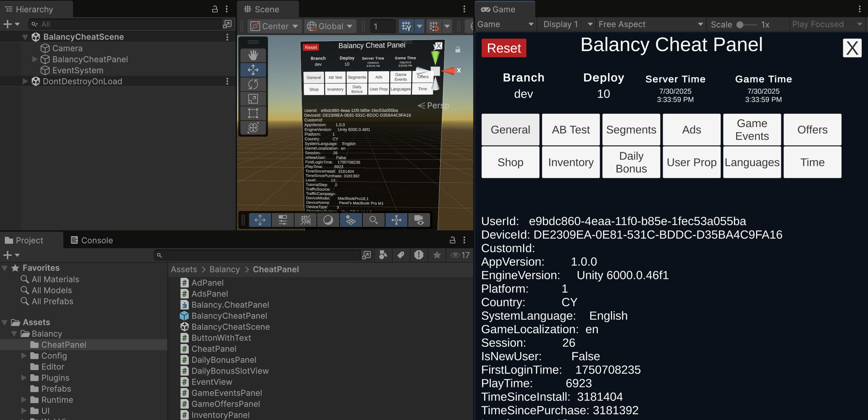Click Search by Label tag icon
Viewport: 868px width, 420px height.
401,255
